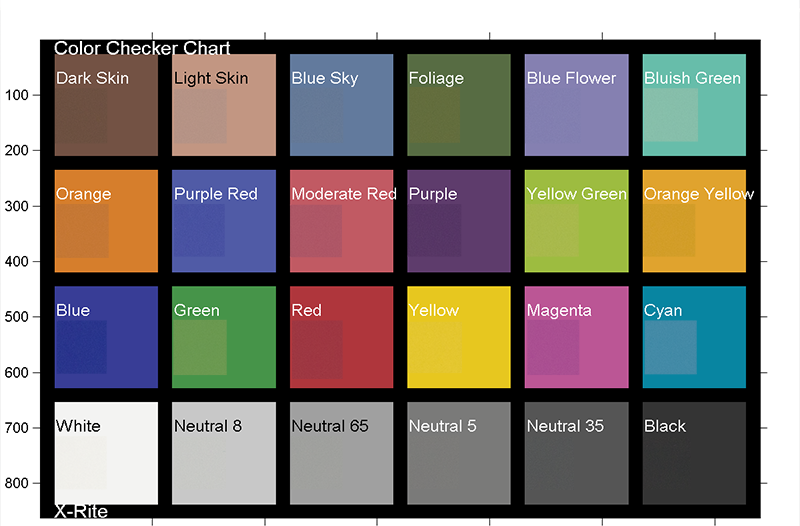Pick the Purple Red swatch
800x526 pixels.
click(x=224, y=221)
